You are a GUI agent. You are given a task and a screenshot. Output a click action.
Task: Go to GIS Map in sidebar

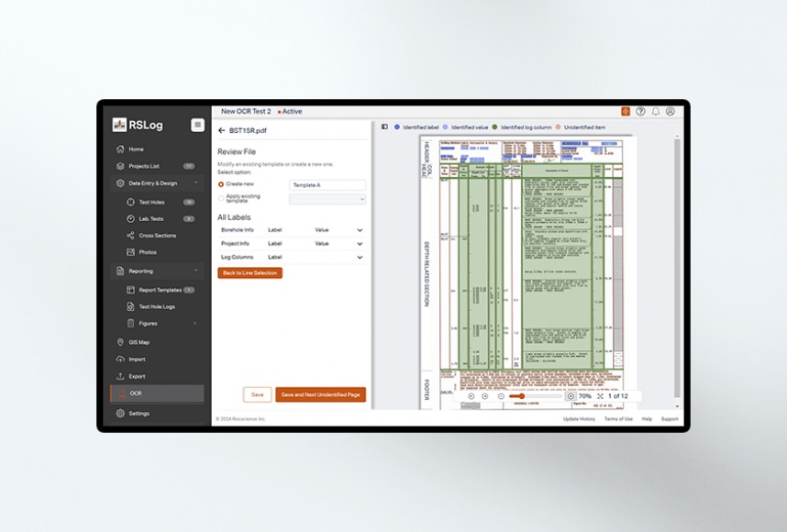(x=139, y=342)
